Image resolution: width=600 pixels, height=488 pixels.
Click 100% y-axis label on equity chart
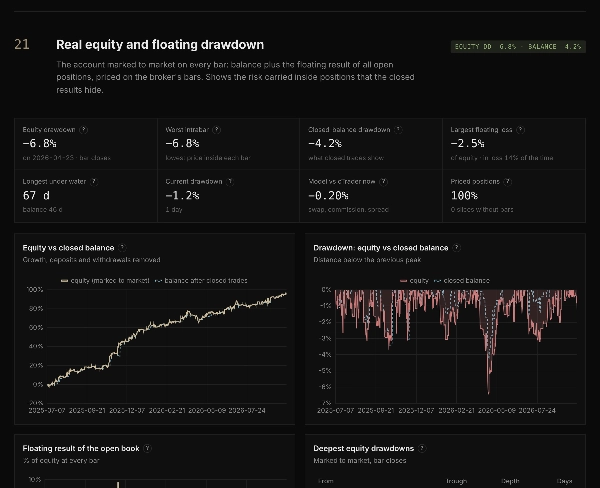(x=35, y=290)
